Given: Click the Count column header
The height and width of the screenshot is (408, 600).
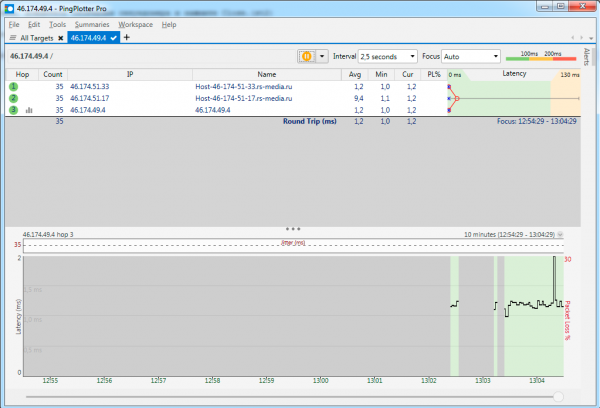Looking at the screenshot, I should [53, 74].
